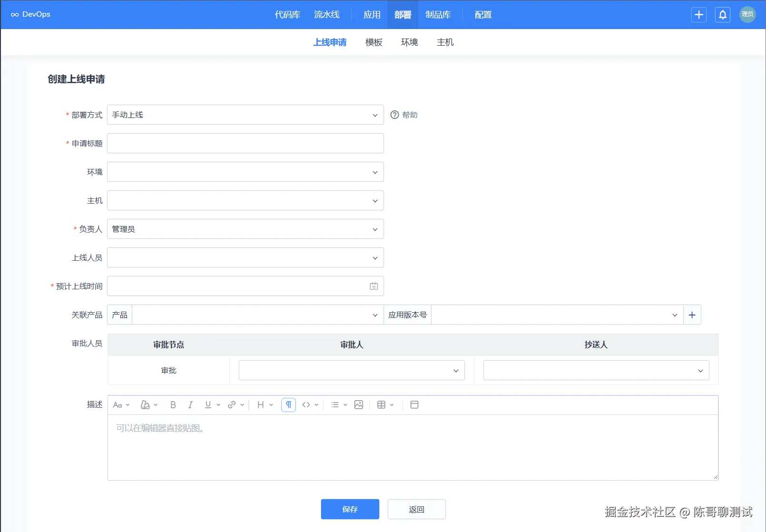This screenshot has width=766, height=532.
Task: Go to 应用 in top navigation
Action: (x=372, y=15)
